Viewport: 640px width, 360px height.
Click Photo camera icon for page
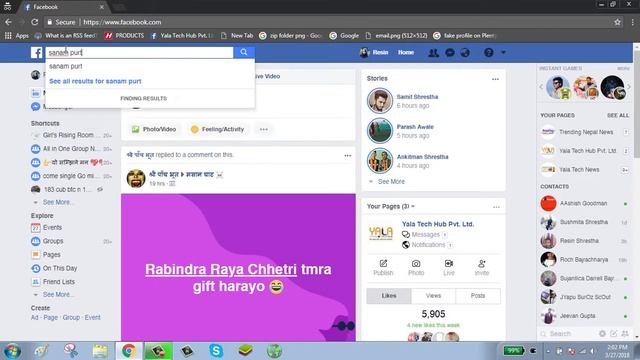[416, 268]
